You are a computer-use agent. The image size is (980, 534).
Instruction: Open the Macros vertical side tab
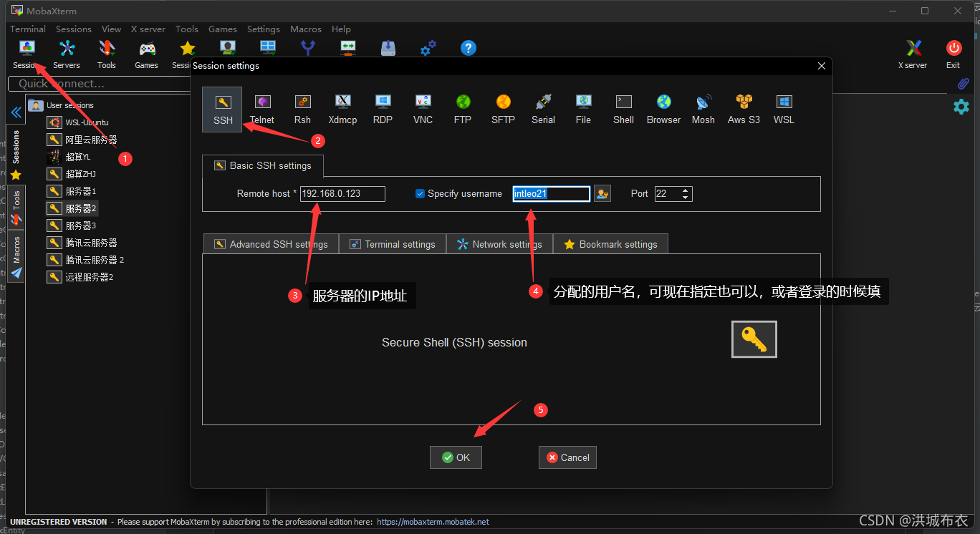click(x=16, y=256)
